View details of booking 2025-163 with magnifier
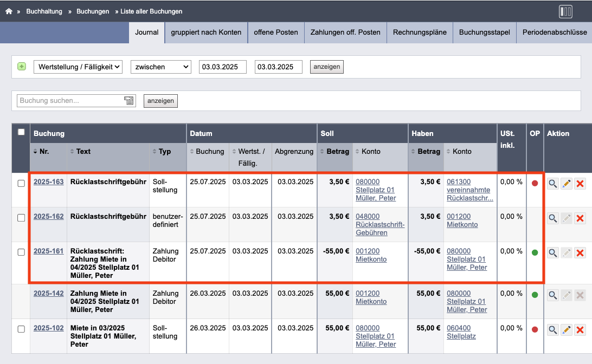 (553, 184)
